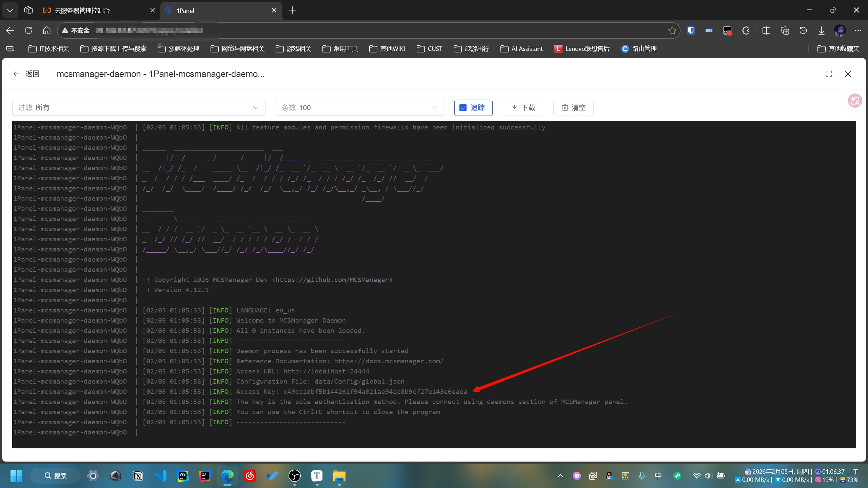Open a new browser tab
The height and width of the screenshot is (488, 868).
(x=293, y=11)
